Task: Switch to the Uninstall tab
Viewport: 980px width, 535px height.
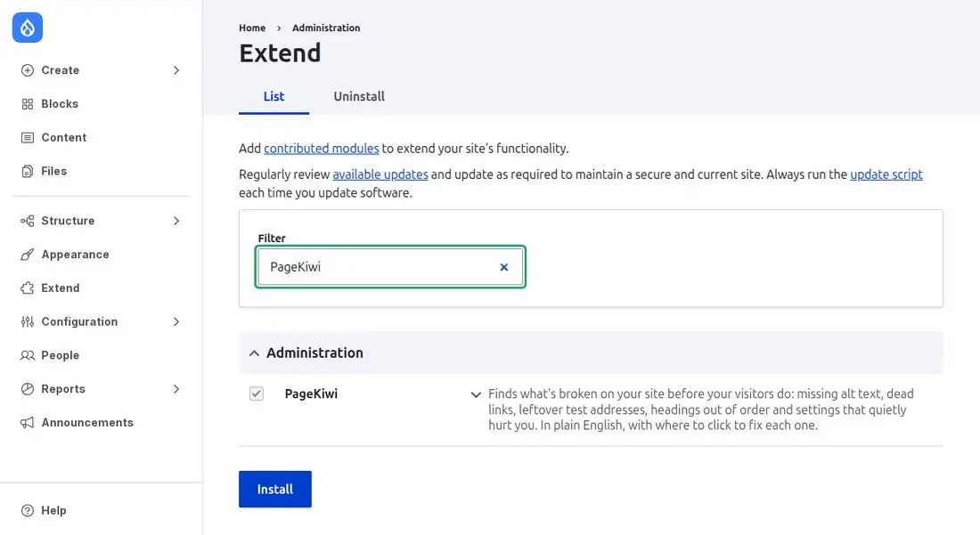Action: click(x=359, y=97)
